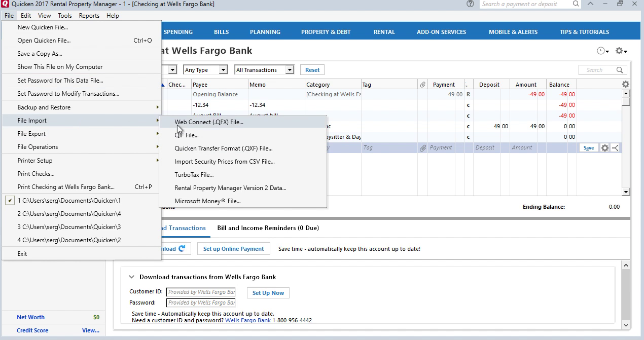Open the Tools menu
Viewport: 644px width, 340px height.
[65, 16]
